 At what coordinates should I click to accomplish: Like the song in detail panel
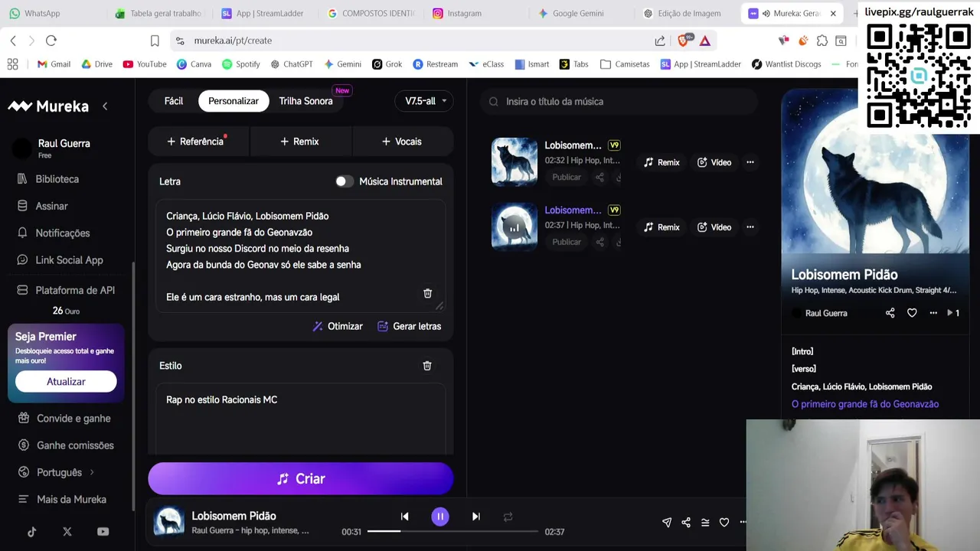pos(912,313)
